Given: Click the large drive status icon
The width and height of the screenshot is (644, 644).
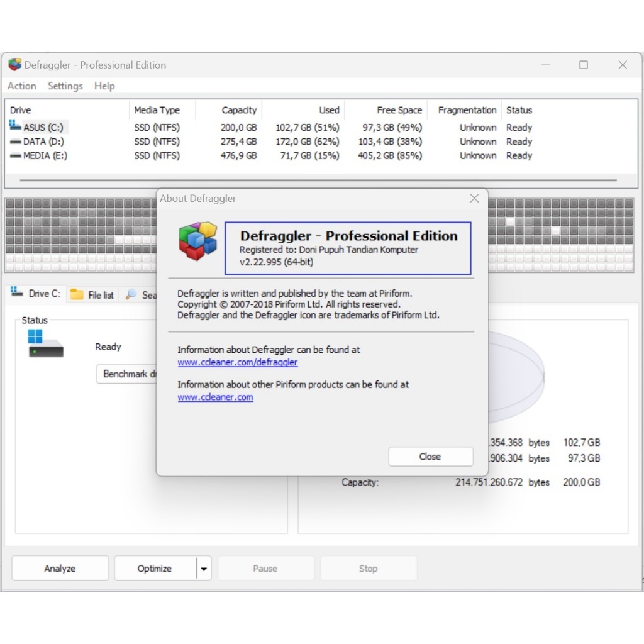Looking at the screenshot, I should click(x=45, y=344).
